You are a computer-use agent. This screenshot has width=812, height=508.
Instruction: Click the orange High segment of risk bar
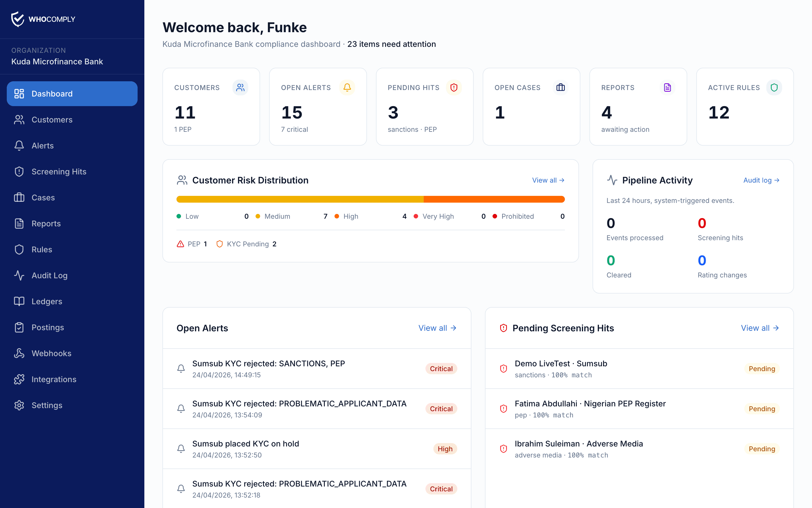point(494,199)
